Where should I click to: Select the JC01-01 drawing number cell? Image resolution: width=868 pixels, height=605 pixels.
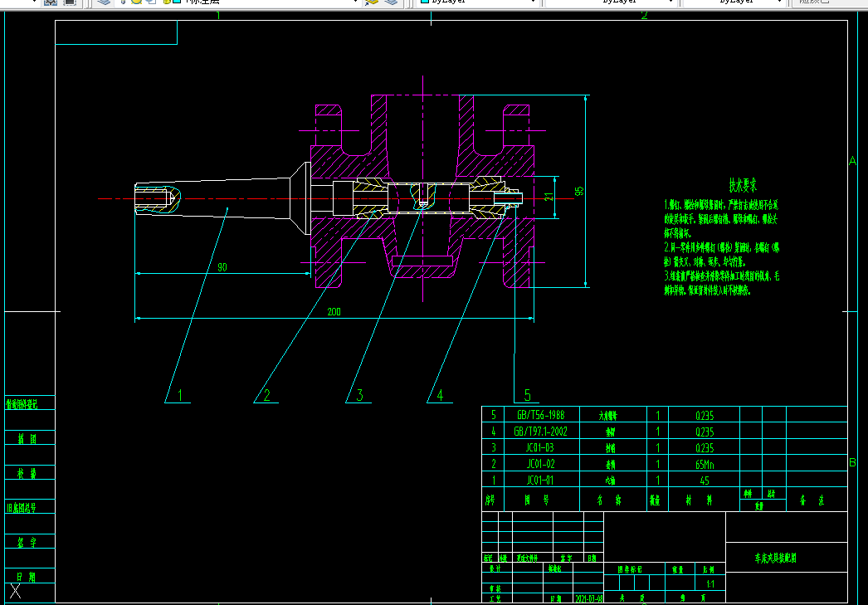(x=540, y=480)
